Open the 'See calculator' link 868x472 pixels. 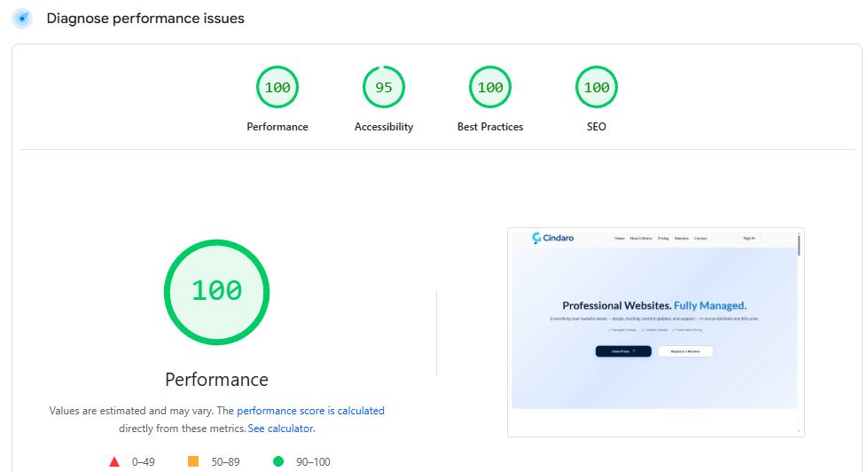281,429
